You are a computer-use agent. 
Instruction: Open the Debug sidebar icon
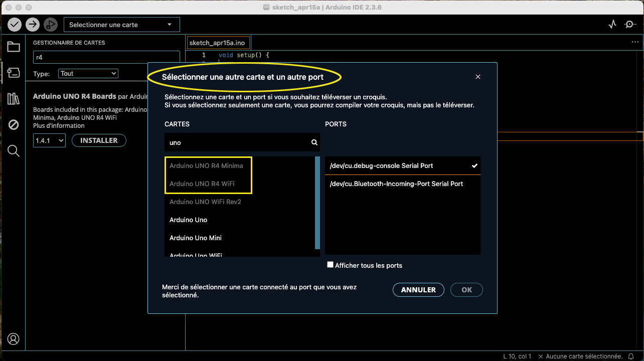[14, 125]
